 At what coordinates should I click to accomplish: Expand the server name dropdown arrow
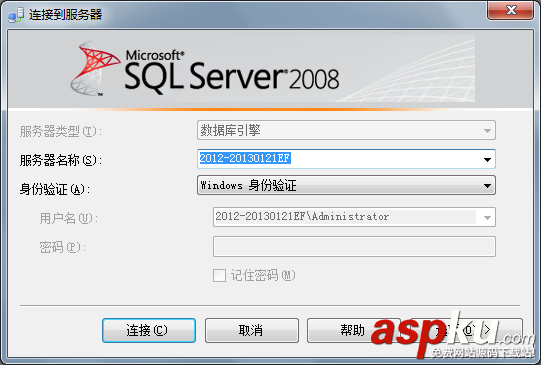point(487,159)
